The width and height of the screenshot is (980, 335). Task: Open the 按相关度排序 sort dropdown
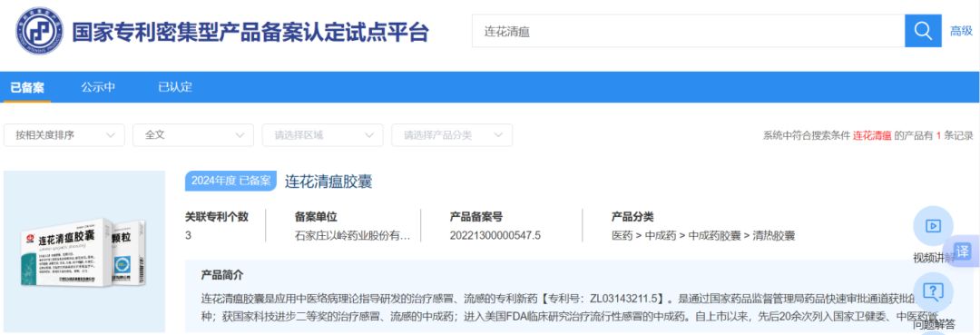(64, 135)
